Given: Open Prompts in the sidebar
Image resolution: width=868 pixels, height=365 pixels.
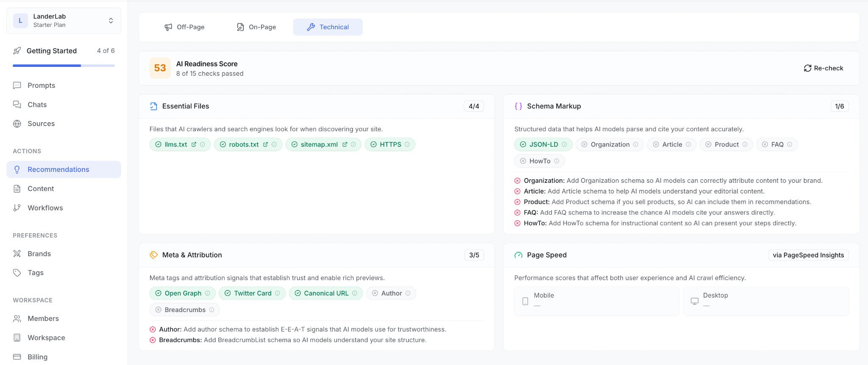Looking at the screenshot, I should 41,86.
